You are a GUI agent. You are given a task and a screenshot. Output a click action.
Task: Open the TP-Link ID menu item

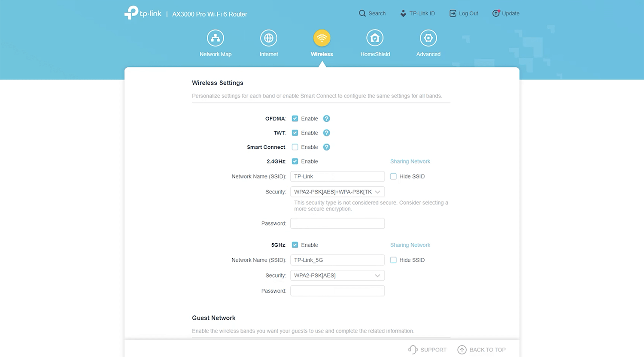(417, 13)
